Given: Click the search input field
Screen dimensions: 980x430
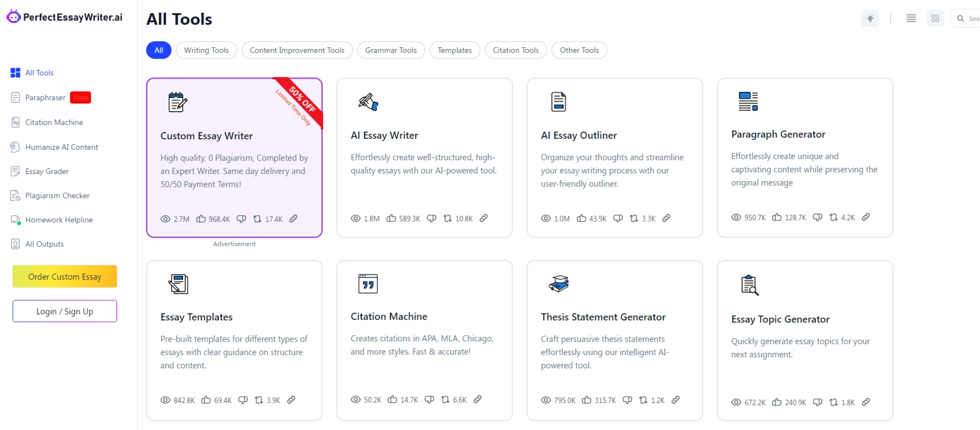Looking at the screenshot, I should 966,18.
